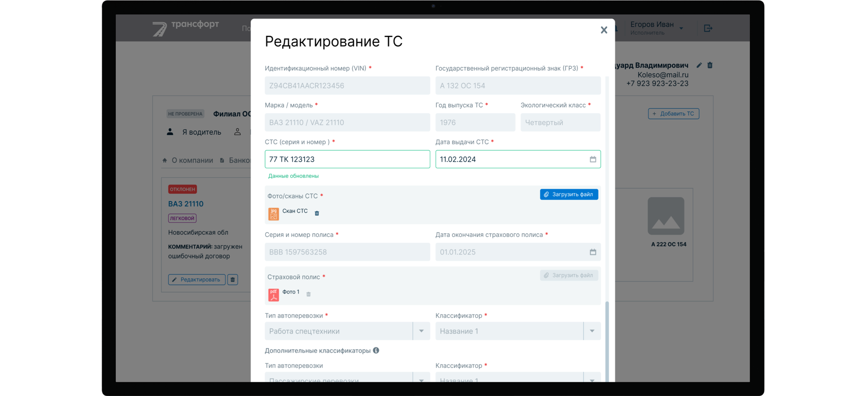This screenshot has width=868, height=396.
Task: Click the 'Я водитель' person icon
Action: click(171, 132)
